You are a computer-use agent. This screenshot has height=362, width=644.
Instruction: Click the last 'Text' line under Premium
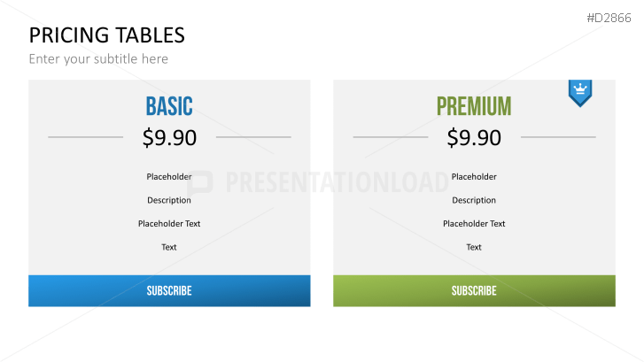click(x=474, y=247)
